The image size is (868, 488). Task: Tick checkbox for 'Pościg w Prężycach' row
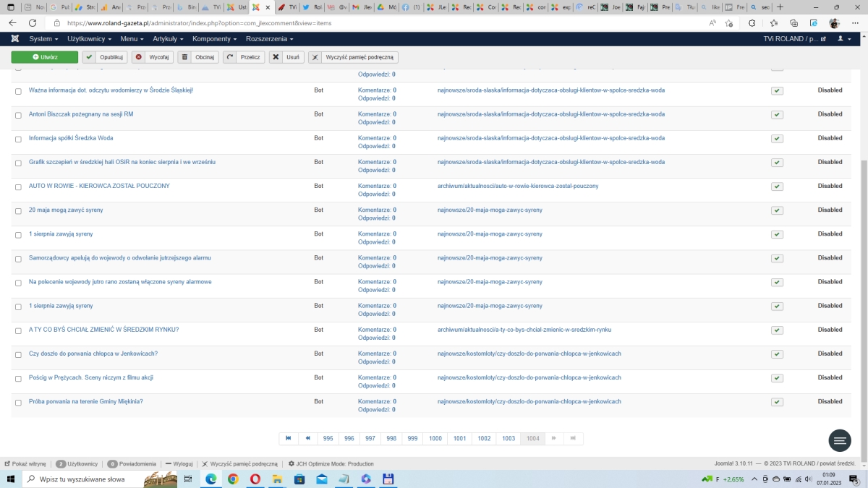tap(19, 379)
